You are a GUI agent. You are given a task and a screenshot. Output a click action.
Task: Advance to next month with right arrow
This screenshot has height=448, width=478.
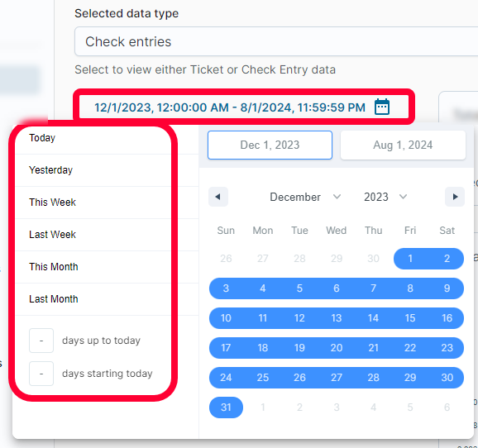tap(455, 197)
